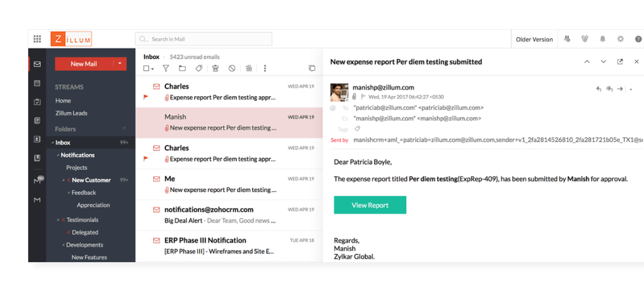Click the tag icon in list toolbar

coord(199,69)
